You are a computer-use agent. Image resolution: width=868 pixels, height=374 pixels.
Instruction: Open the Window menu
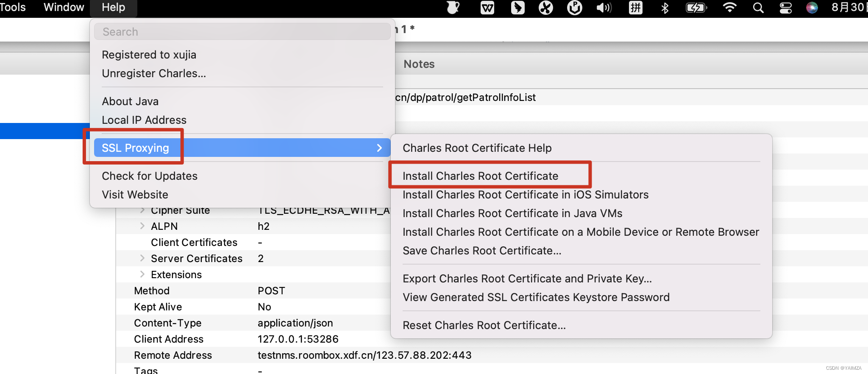point(64,7)
